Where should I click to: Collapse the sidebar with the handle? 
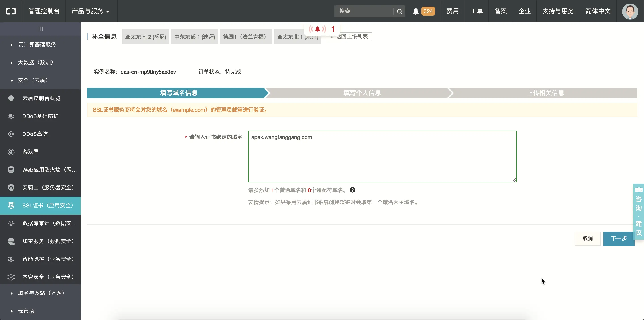pyautogui.click(x=40, y=29)
